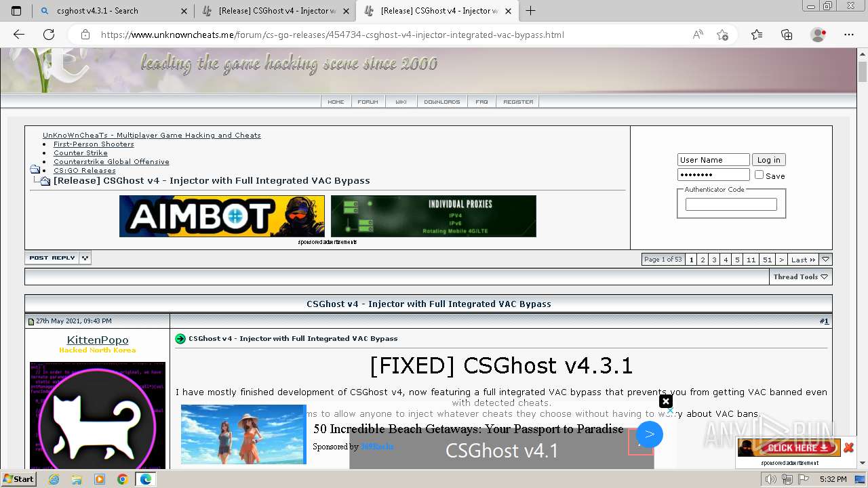Launch Chrome from taskbar
Image resolution: width=868 pixels, height=488 pixels.
122,479
